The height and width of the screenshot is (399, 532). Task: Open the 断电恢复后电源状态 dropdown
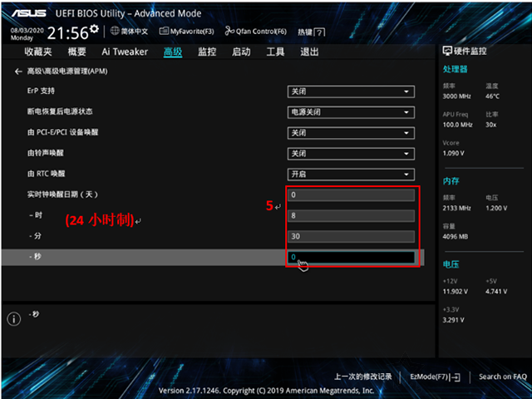click(351, 112)
